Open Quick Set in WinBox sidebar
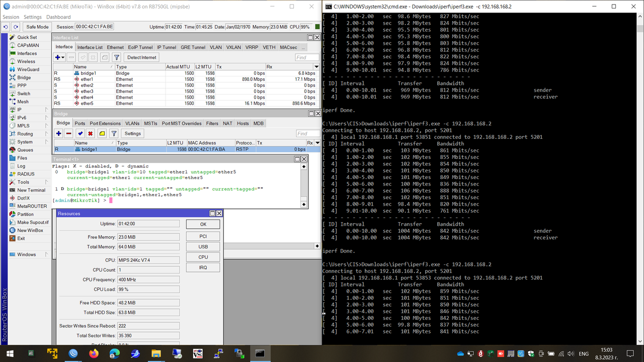This screenshot has width=644, height=362. point(27,37)
